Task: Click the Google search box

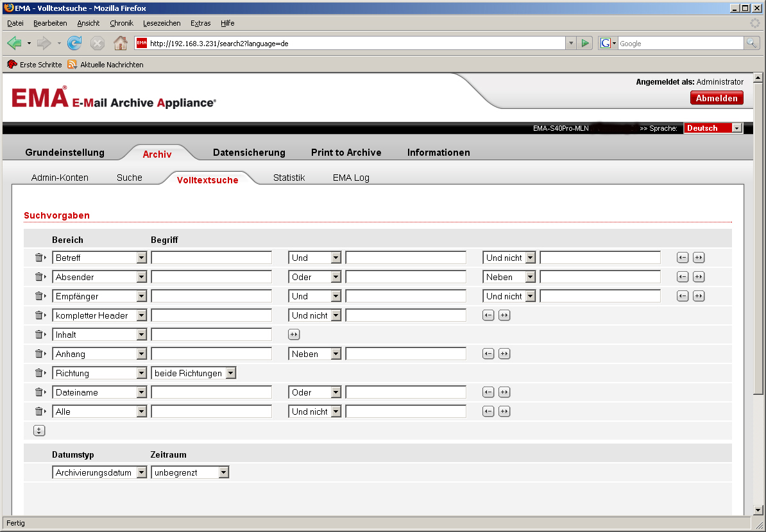Action: click(x=681, y=44)
